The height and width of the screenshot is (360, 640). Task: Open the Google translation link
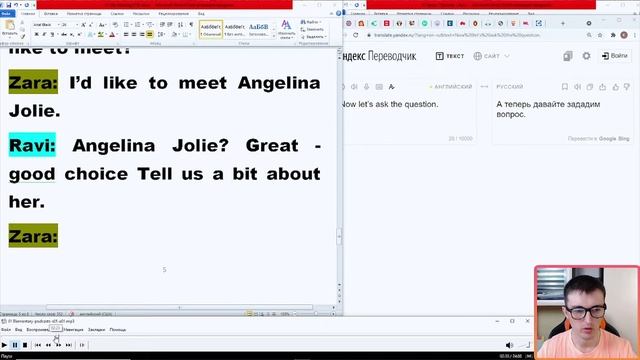coord(607,139)
